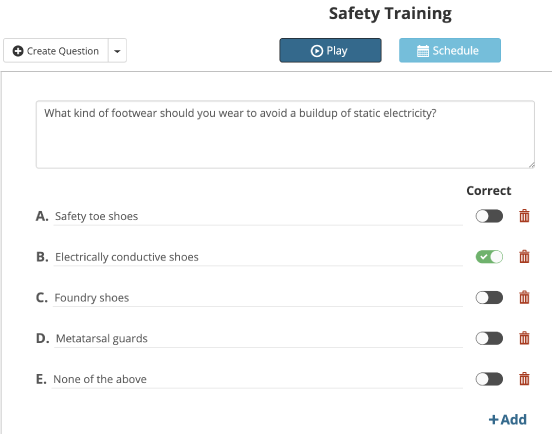This screenshot has width=553, height=434.
Task: Click trash icon for Foundry shoes
Action: pos(524,297)
